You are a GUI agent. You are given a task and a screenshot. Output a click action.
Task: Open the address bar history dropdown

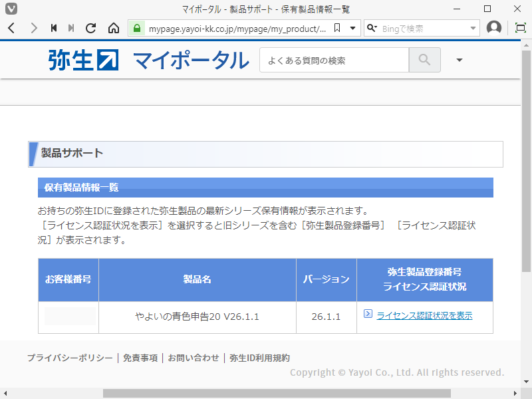tap(353, 28)
